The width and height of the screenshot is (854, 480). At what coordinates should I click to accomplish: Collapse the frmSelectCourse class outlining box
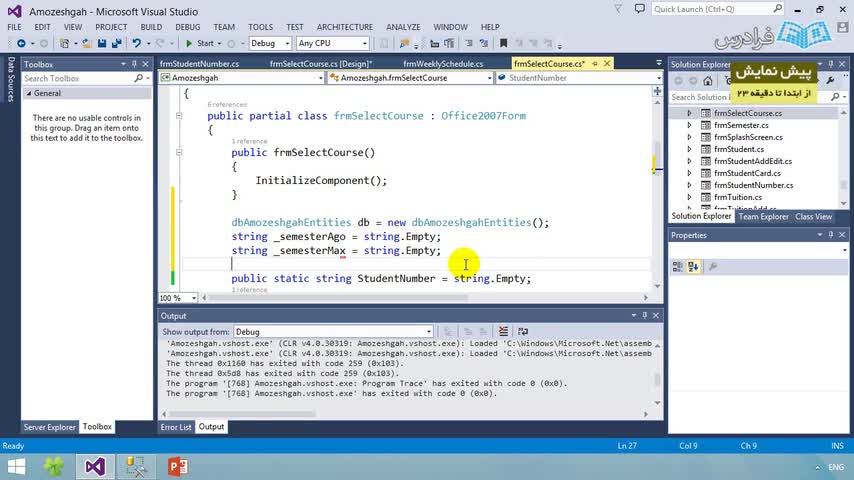(179, 116)
